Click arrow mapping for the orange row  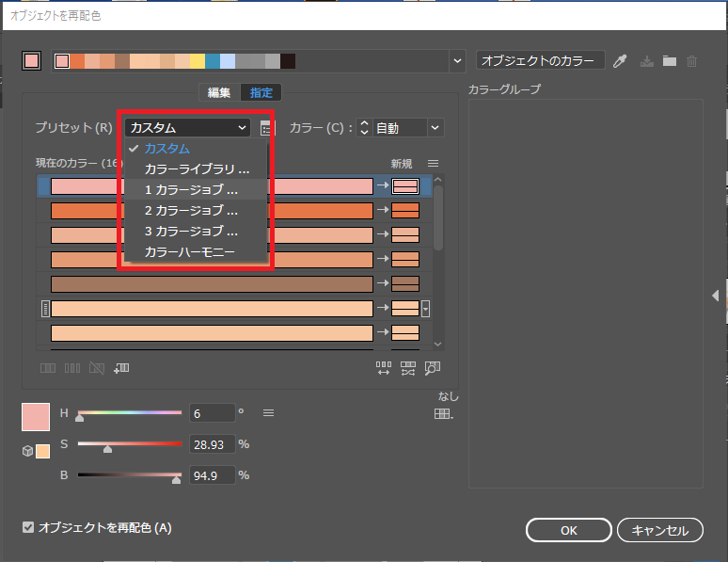383,210
